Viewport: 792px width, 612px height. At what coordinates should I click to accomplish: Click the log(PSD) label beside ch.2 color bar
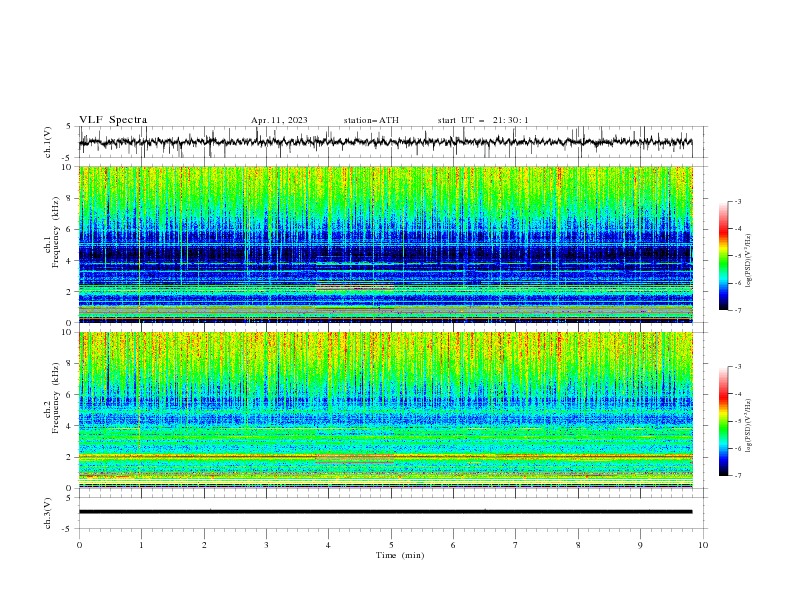[749, 425]
